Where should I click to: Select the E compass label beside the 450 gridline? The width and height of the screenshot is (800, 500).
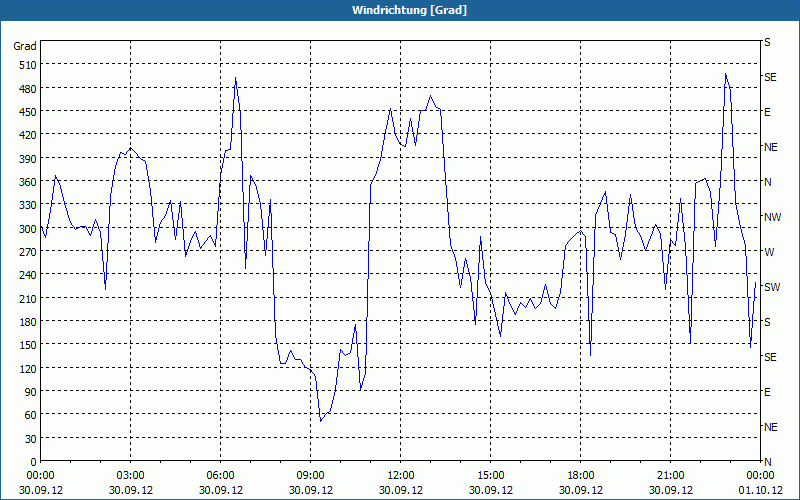pyautogui.click(x=767, y=112)
